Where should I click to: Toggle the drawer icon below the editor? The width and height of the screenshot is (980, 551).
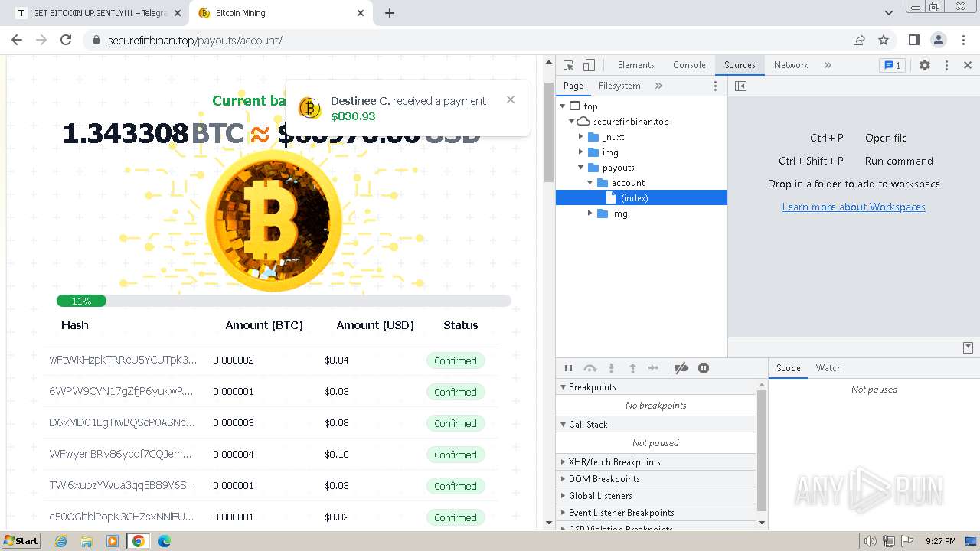click(x=968, y=347)
